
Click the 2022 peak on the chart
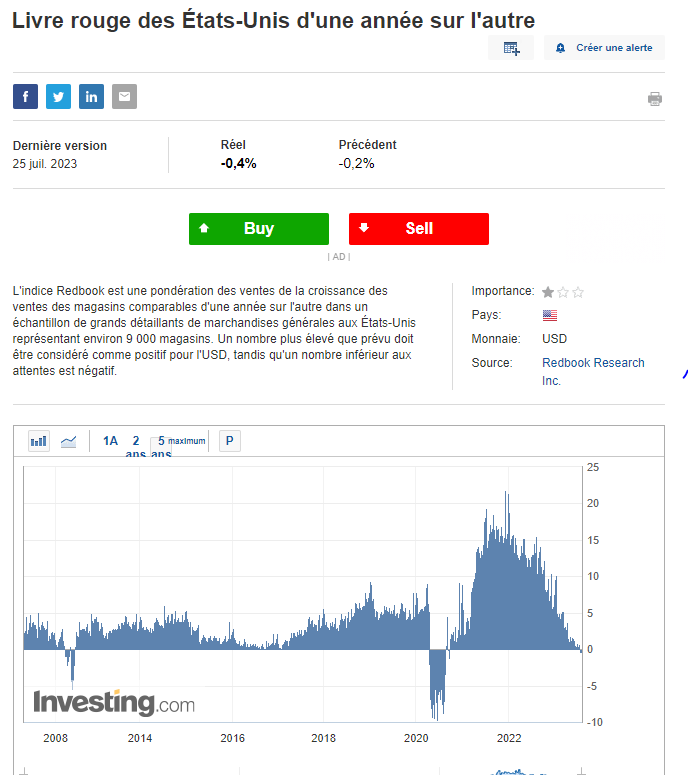tap(507, 494)
